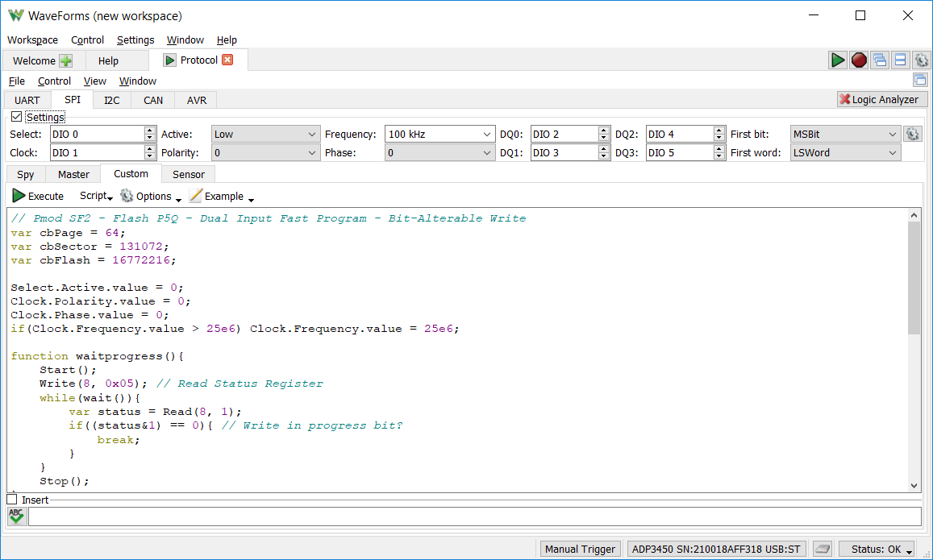The image size is (933, 560).
Task: Open the Active dropdown set to Low
Action: pyautogui.click(x=265, y=135)
